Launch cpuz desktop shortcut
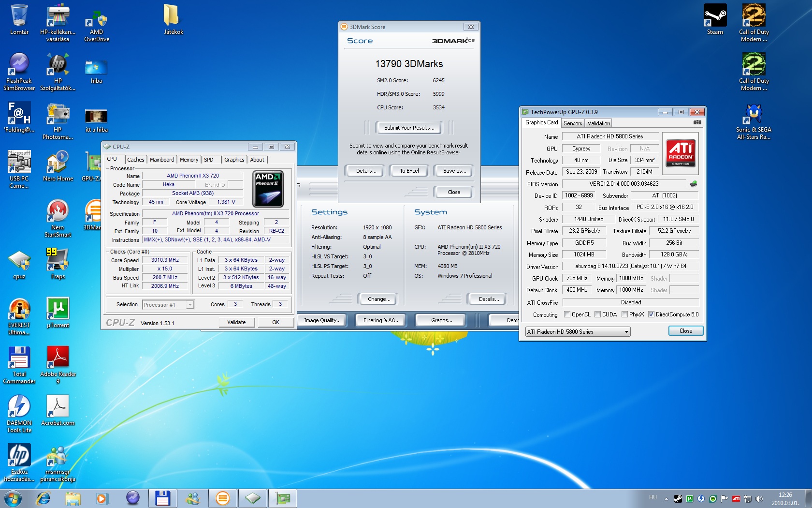Screen dimensions: 812x508 19,264
